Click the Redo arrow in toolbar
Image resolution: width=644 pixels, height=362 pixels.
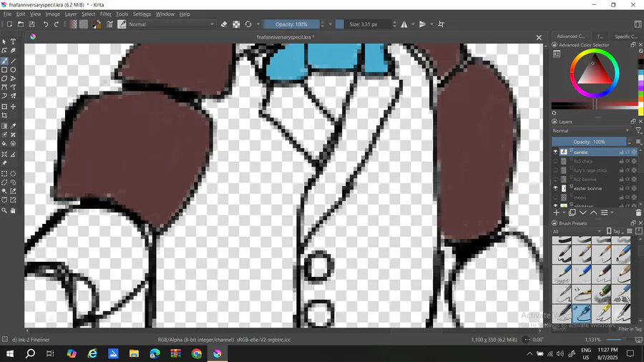57,24
